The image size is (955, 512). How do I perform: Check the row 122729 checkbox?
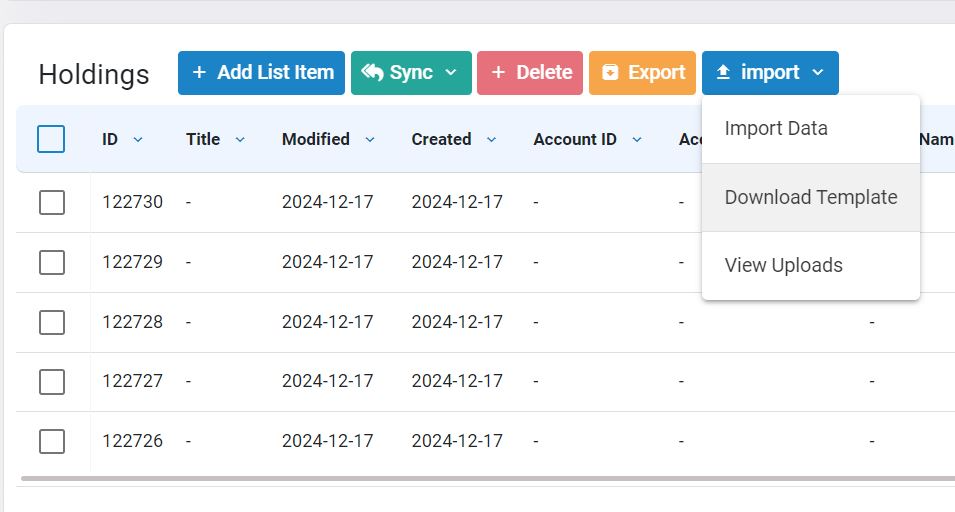[x=52, y=262]
